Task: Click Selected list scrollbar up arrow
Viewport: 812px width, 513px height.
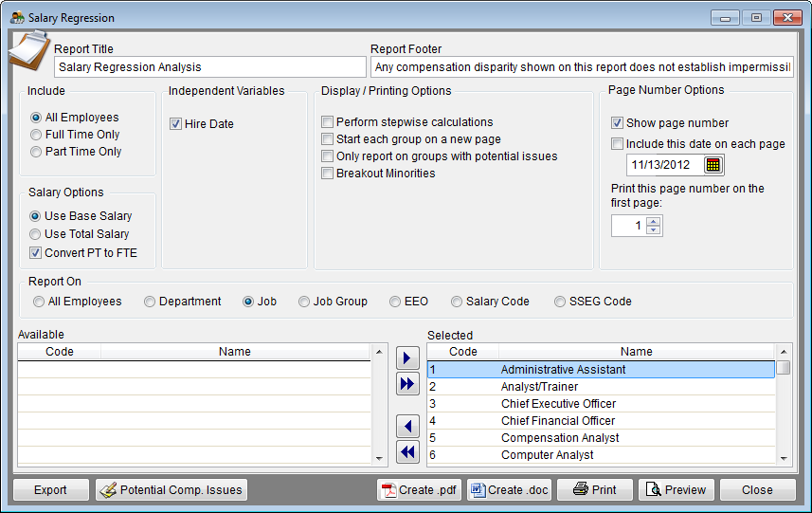Action: 784,352
